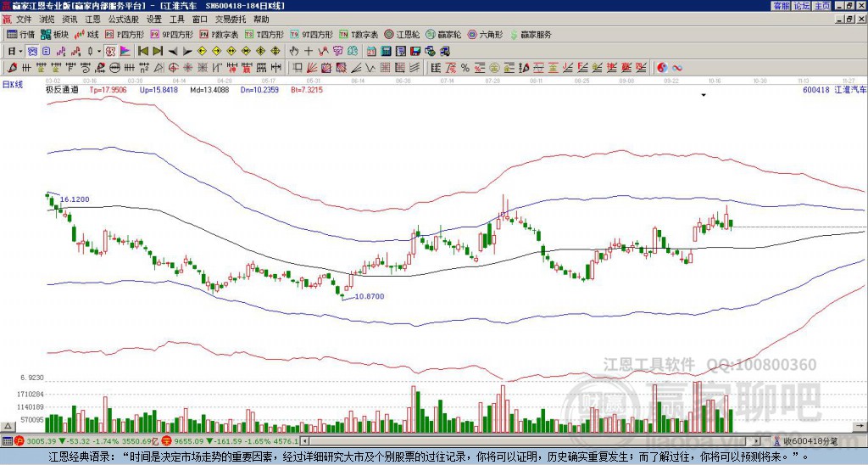
Task: Expand the candlestick style dropdown arrow
Action: pos(99,52)
